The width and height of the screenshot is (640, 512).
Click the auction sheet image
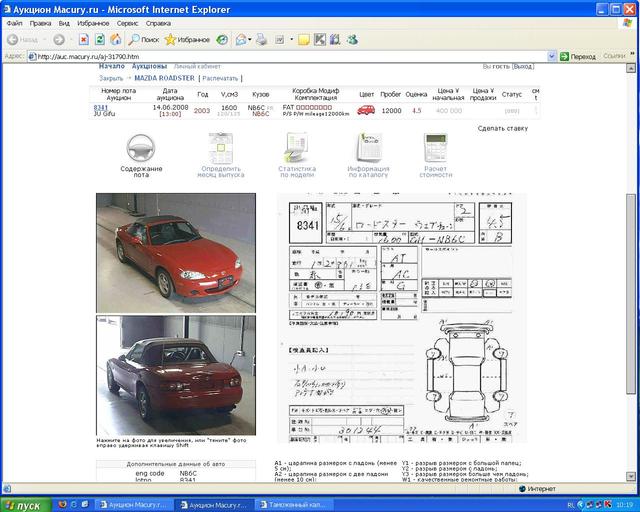tap(400, 317)
